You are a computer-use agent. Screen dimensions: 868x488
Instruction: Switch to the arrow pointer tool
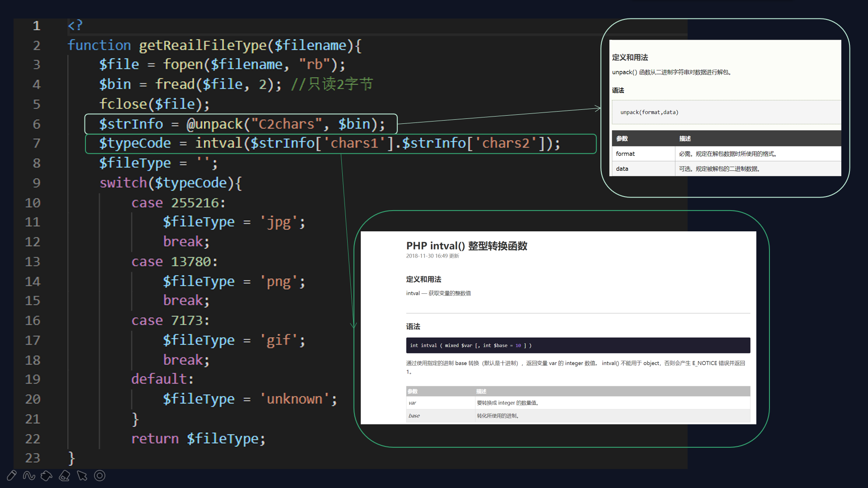click(x=82, y=475)
